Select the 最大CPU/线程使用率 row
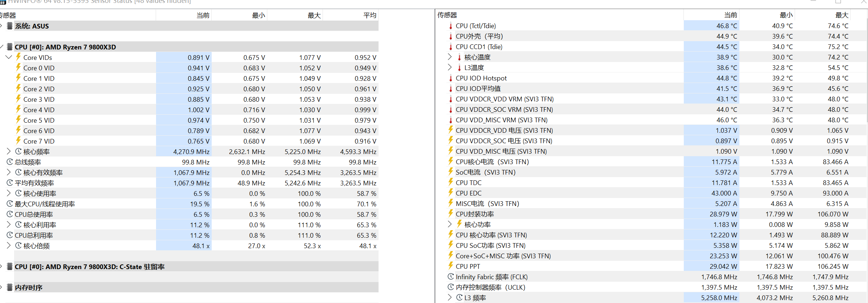Image resolution: width=868 pixels, height=303 pixels. pos(189,203)
